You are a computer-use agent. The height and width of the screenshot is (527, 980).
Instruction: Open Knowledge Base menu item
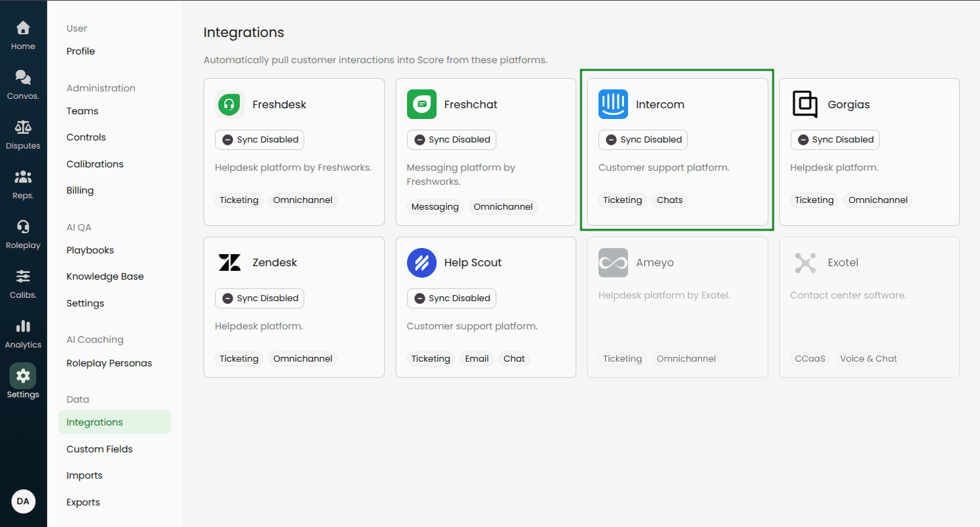[x=105, y=276]
